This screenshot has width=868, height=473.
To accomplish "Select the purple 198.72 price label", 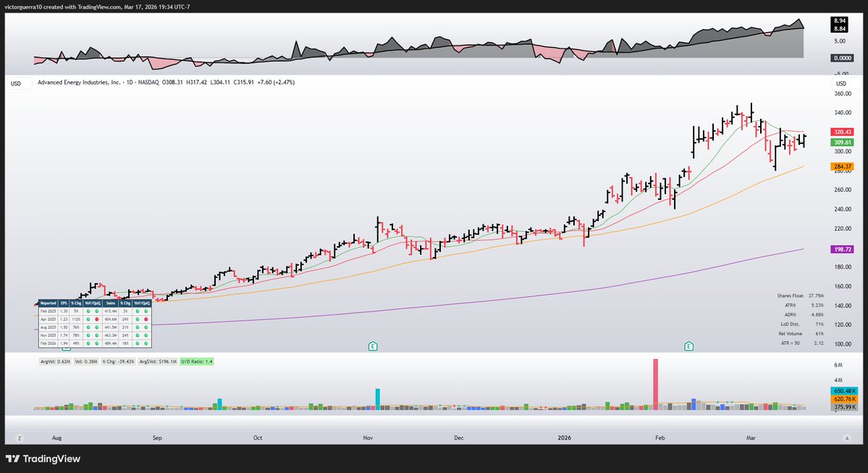I will 843,249.
